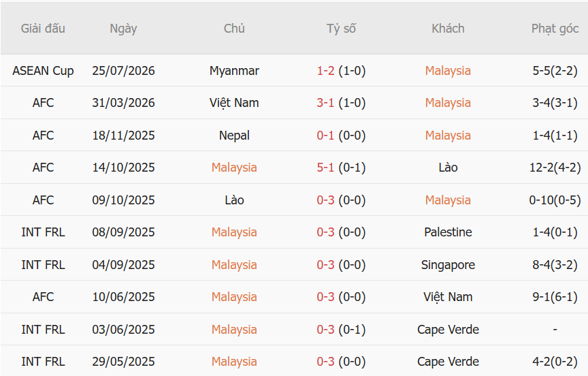588x376 pixels.
Task: Open Cape Verde link on 03/06/2025
Action: point(448,330)
